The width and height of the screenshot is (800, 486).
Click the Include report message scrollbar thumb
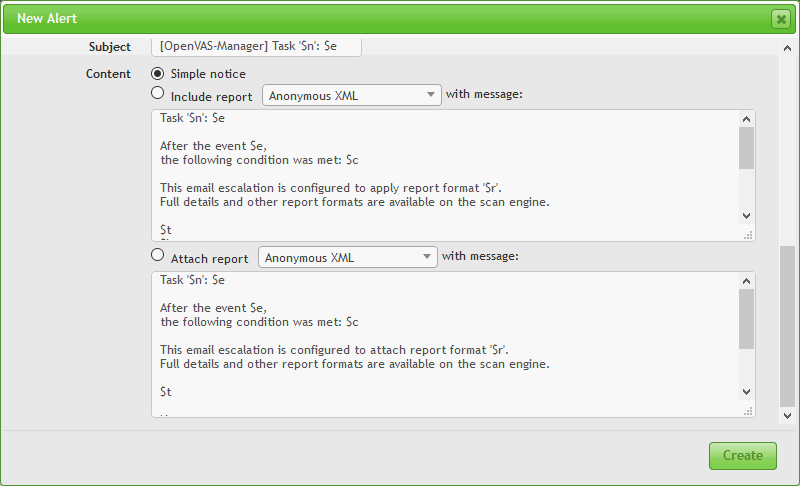coord(746,146)
